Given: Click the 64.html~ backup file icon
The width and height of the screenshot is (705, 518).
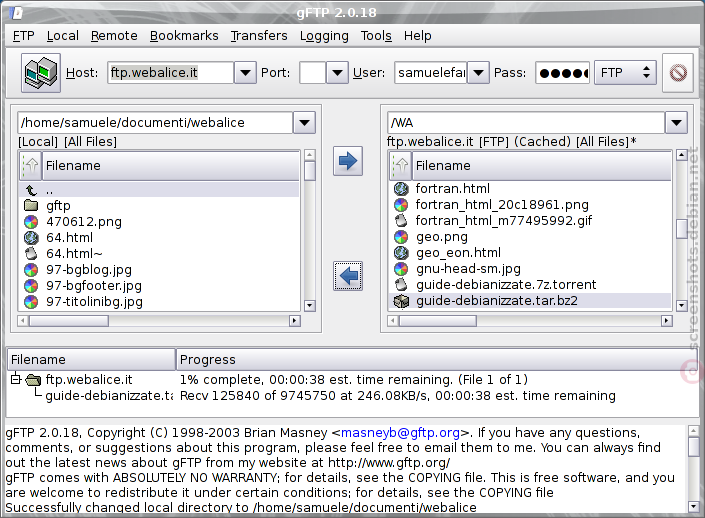Looking at the screenshot, I should (31, 254).
